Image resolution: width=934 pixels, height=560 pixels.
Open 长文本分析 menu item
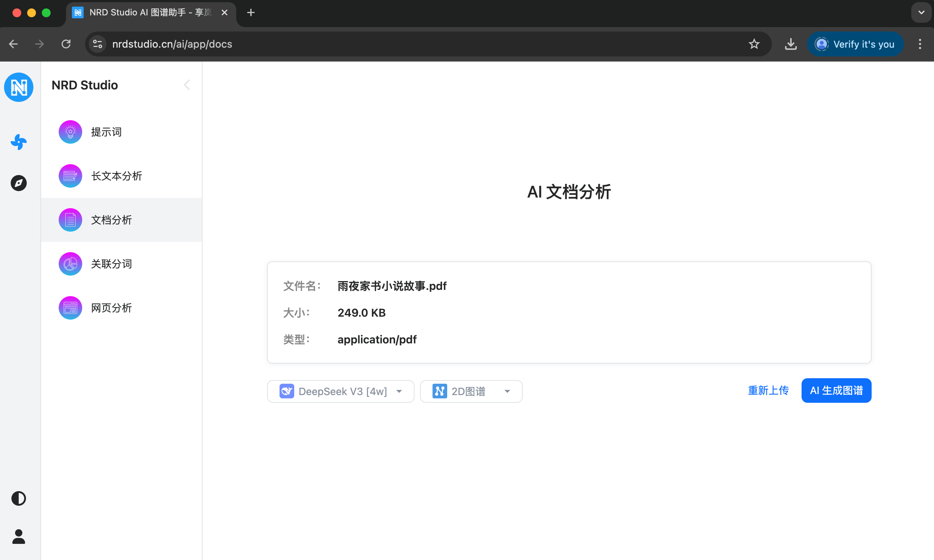pos(116,176)
